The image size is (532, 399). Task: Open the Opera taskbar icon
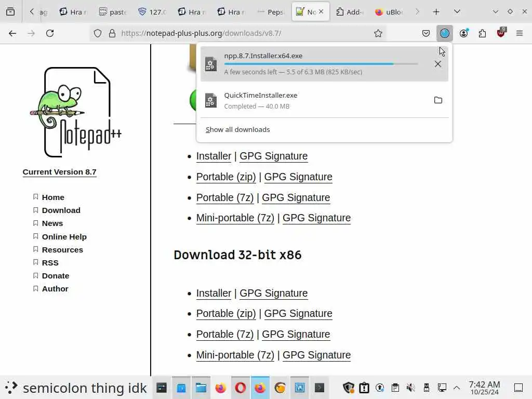pos(240,388)
